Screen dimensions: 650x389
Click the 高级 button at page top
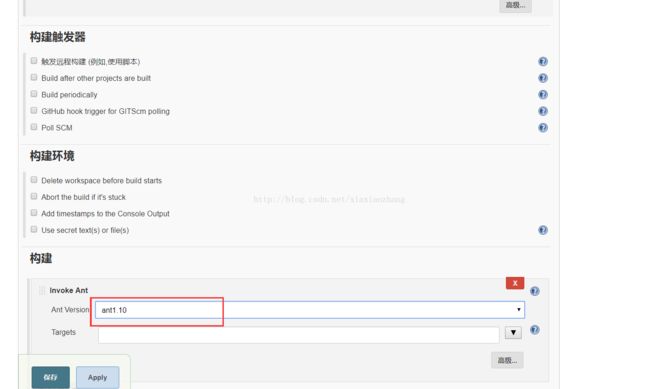[x=515, y=5]
